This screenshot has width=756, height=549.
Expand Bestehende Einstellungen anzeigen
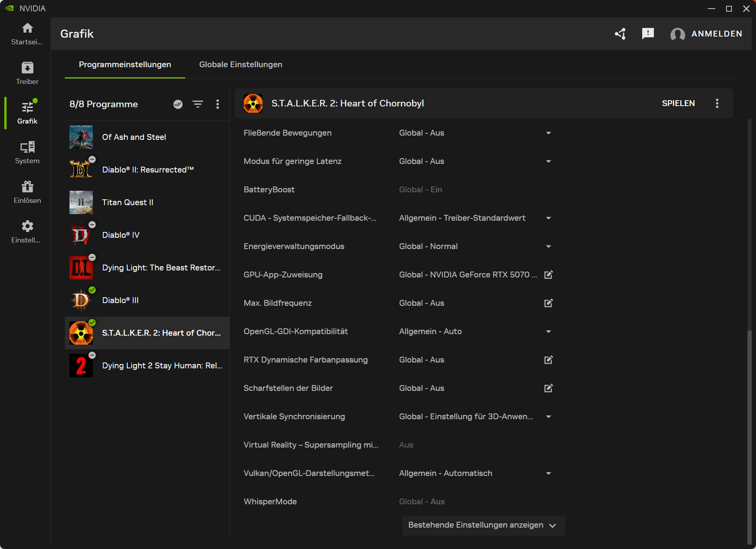(x=483, y=525)
